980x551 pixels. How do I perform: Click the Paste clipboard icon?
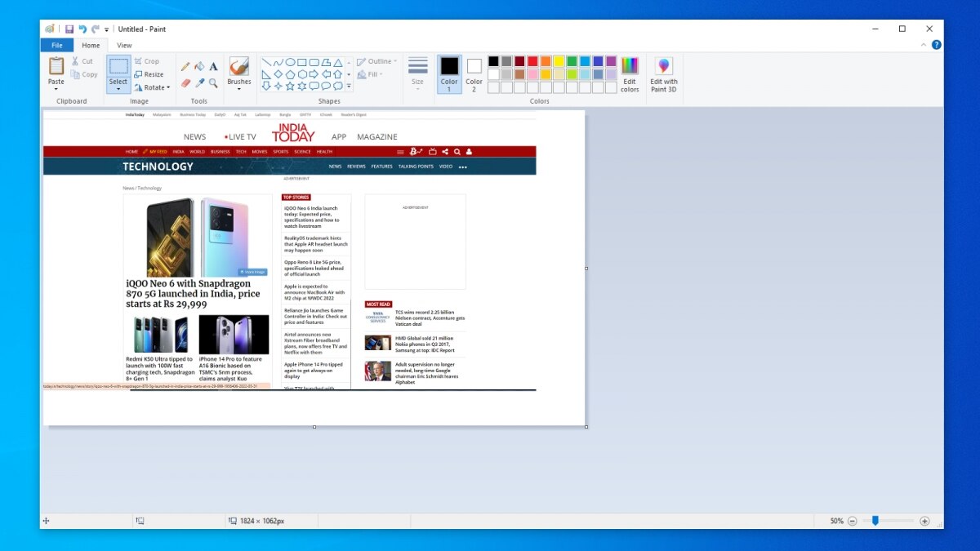(x=56, y=65)
